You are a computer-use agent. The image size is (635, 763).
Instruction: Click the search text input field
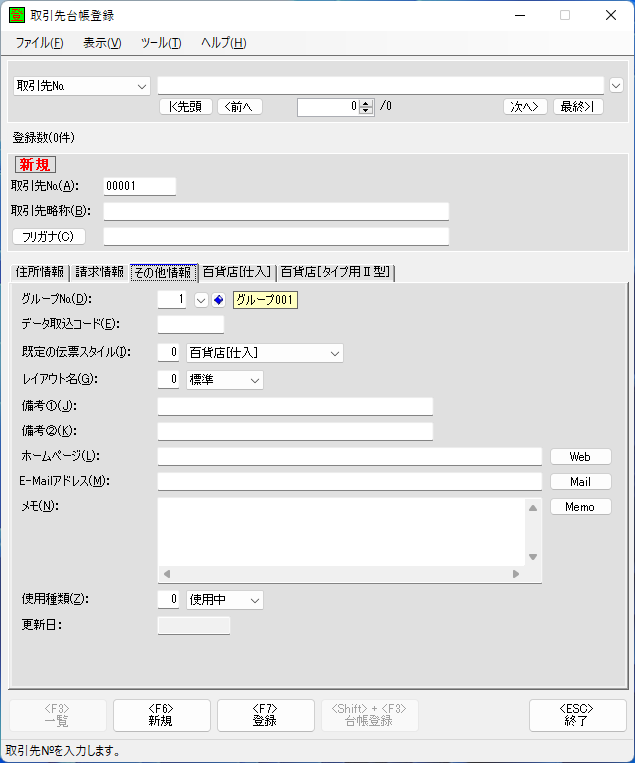381,86
